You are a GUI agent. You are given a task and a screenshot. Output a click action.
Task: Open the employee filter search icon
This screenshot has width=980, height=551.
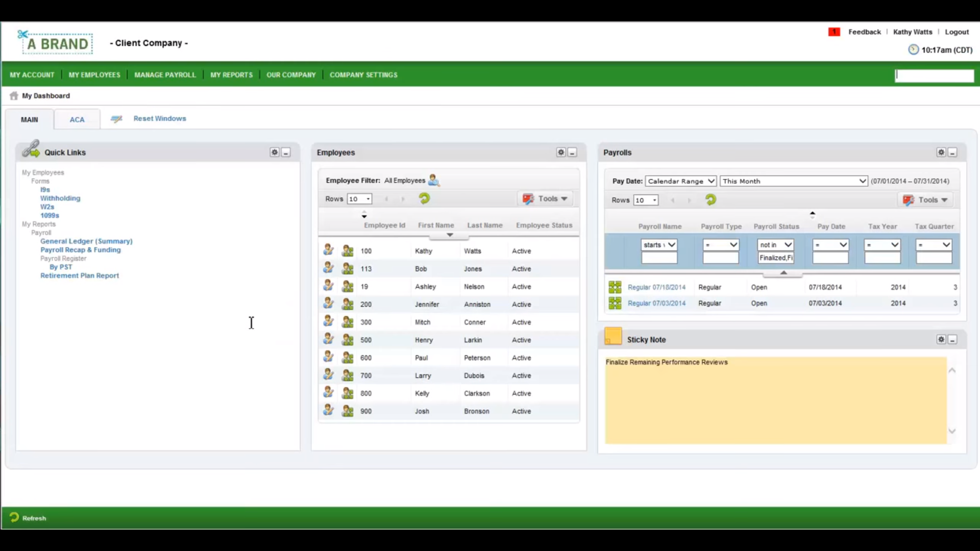point(433,180)
